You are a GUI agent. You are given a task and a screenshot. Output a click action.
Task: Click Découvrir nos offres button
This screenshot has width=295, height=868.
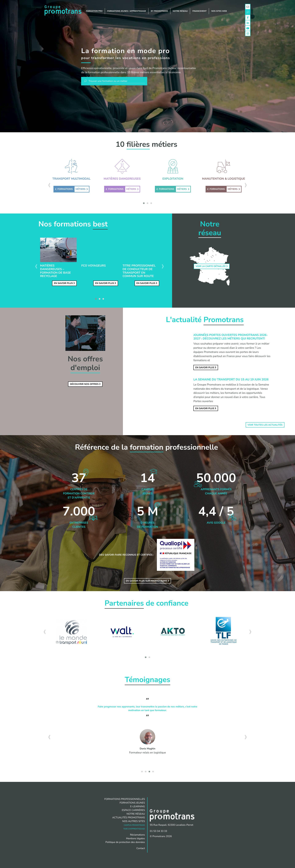click(x=85, y=384)
